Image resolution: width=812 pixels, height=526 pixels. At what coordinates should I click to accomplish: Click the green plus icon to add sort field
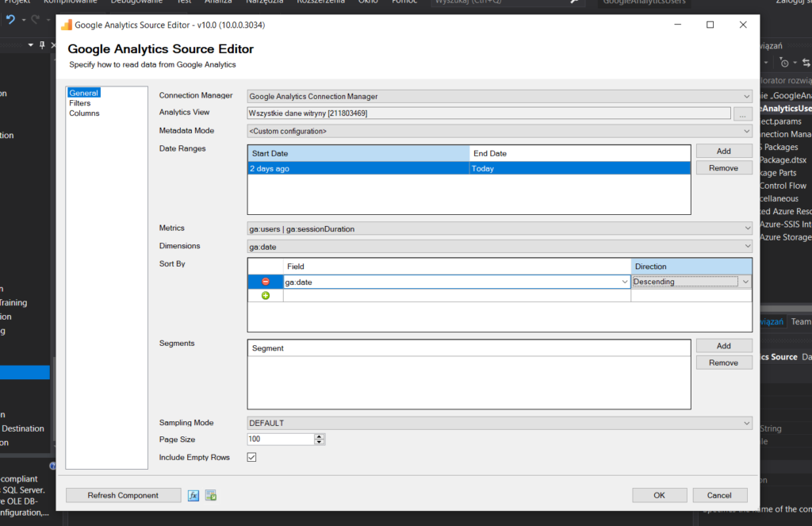click(266, 295)
